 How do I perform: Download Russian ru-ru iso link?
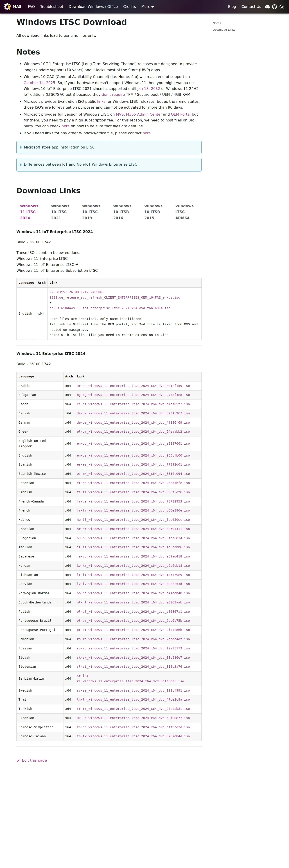click(133, 648)
